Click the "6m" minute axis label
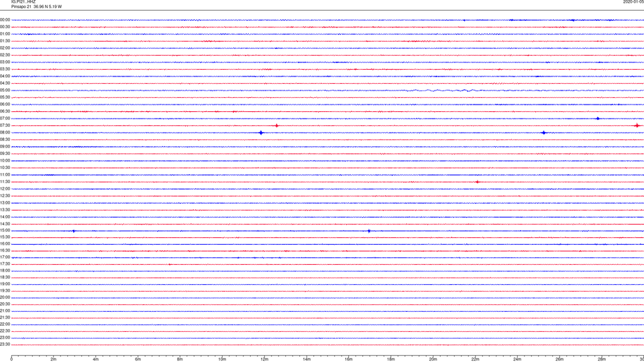The width and height of the screenshot is (644, 362). pyautogui.click(x=138, y=359)
